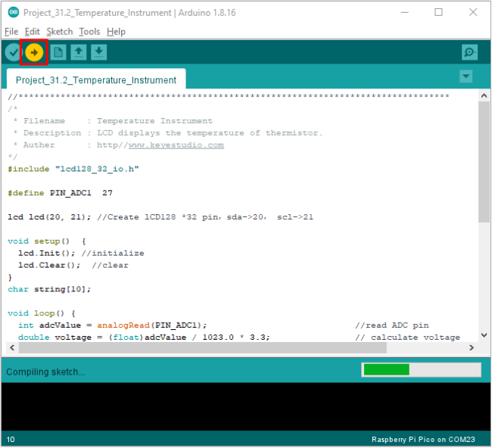This screenshot has width=492, height=448.
Task: Click the //read ADC pin comment
Action: click(x=392, y=325)
